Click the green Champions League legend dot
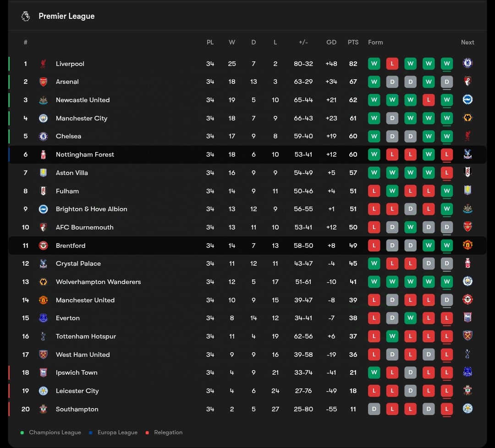495x448 pixels. [x=22, y=432]
